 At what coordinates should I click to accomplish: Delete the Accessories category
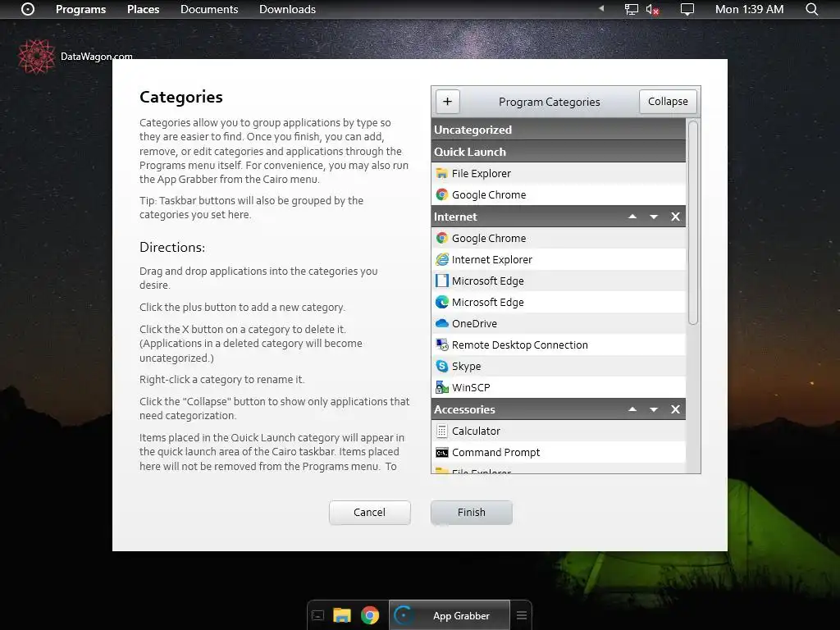point(675,409)
